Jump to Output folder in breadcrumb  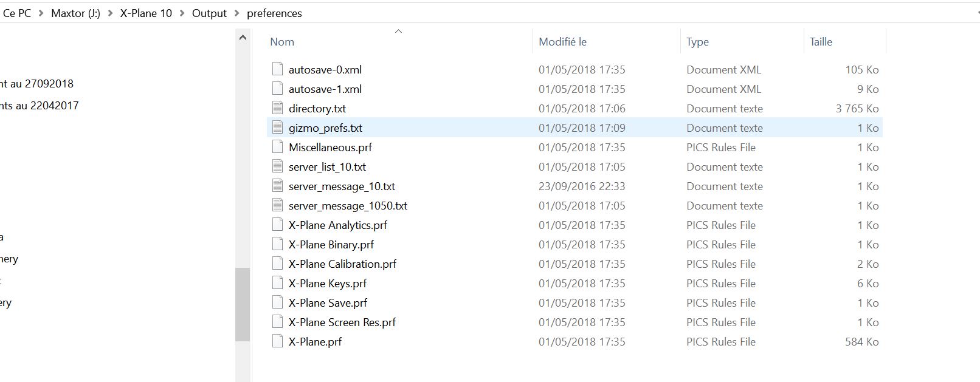tap(209, 13)
